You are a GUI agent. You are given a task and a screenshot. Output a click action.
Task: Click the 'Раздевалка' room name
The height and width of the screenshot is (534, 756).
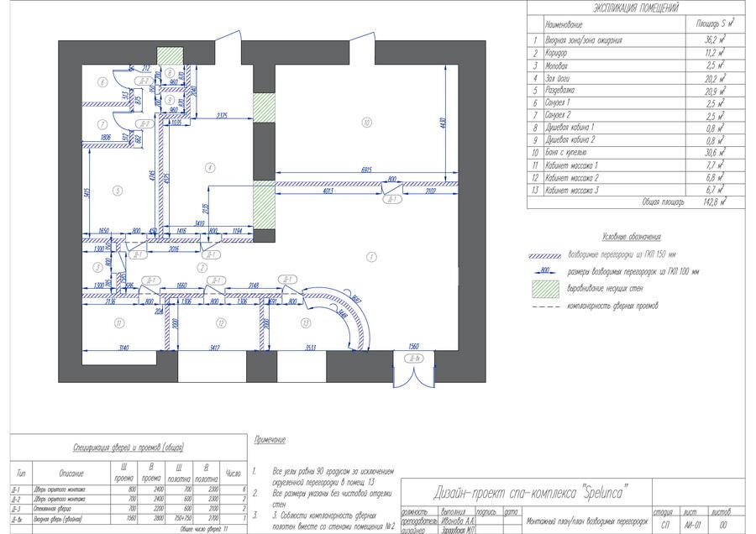pyautogui.click(x=559, y=90)
